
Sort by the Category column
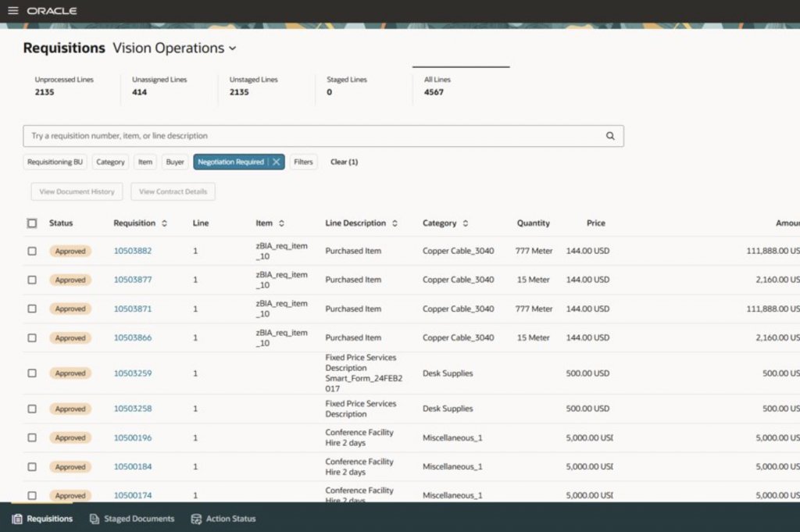(466, 223)
